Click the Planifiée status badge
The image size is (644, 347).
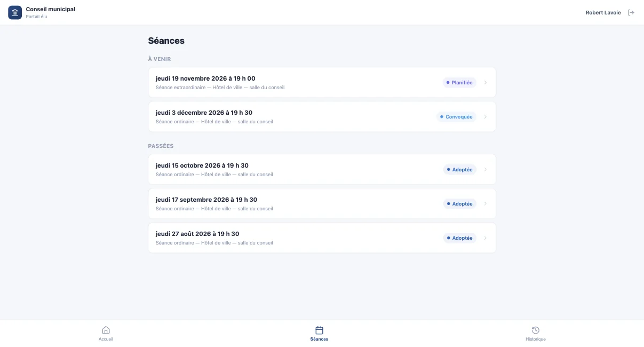click(459, 83)
